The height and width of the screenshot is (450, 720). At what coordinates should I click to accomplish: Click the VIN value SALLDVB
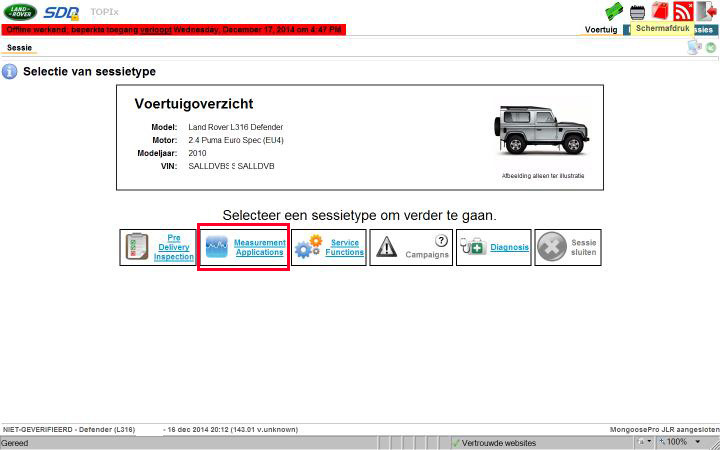231,166
